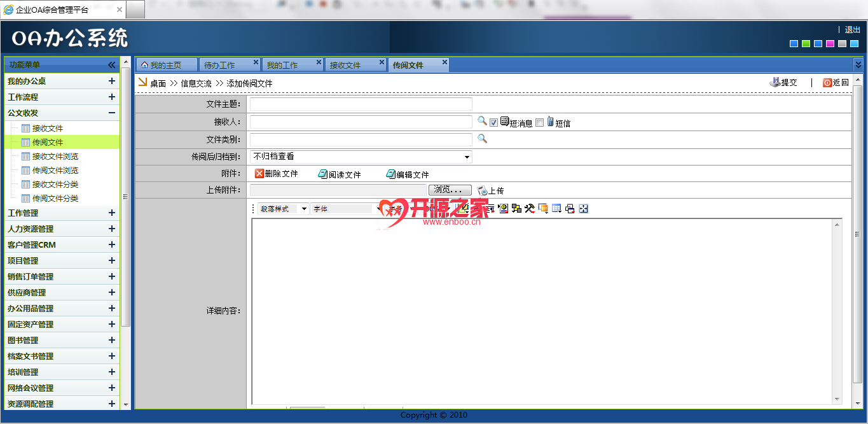Click the 阅读文件 attachment icon
This screenshot has height=424, width=868.
[323, 174]
